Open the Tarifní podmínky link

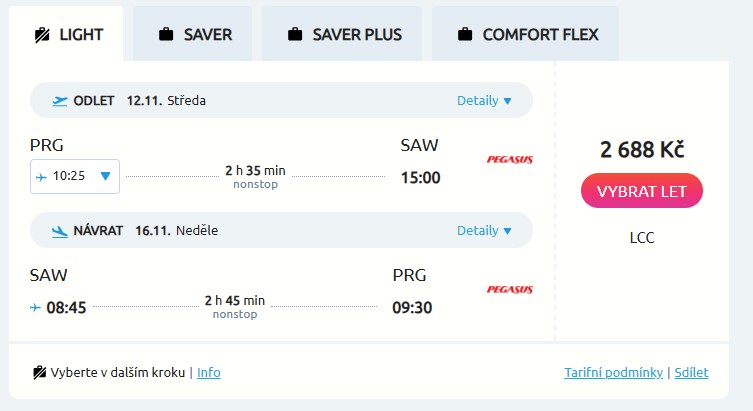(613, 373)
